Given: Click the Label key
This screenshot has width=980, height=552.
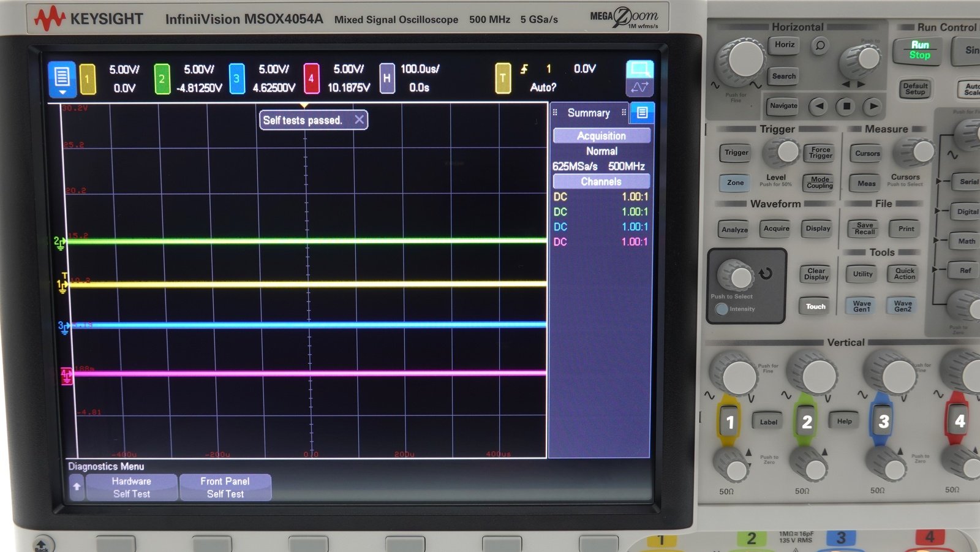Looking at the screenshot, I should click(769, 422).
